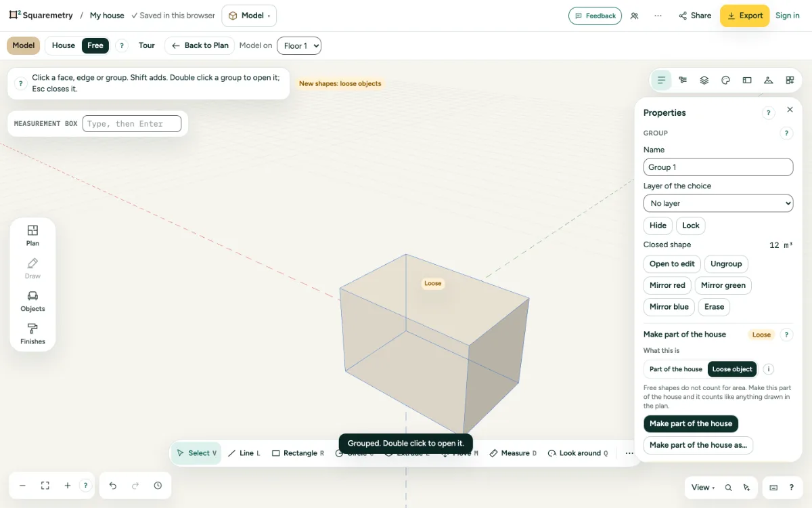Image resolution: width=812 pixels, height=508 pixels.
Task: Select the Line tool
Action: (244, 453)
